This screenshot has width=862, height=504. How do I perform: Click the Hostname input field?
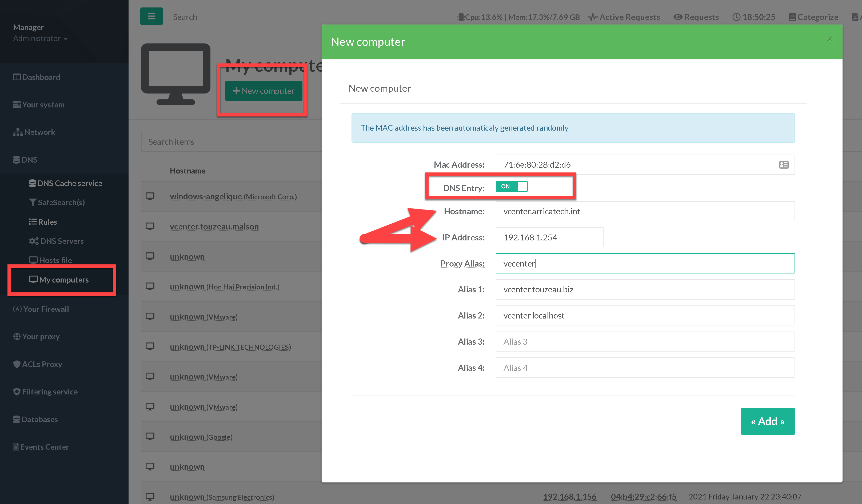(x=645, y=211)
